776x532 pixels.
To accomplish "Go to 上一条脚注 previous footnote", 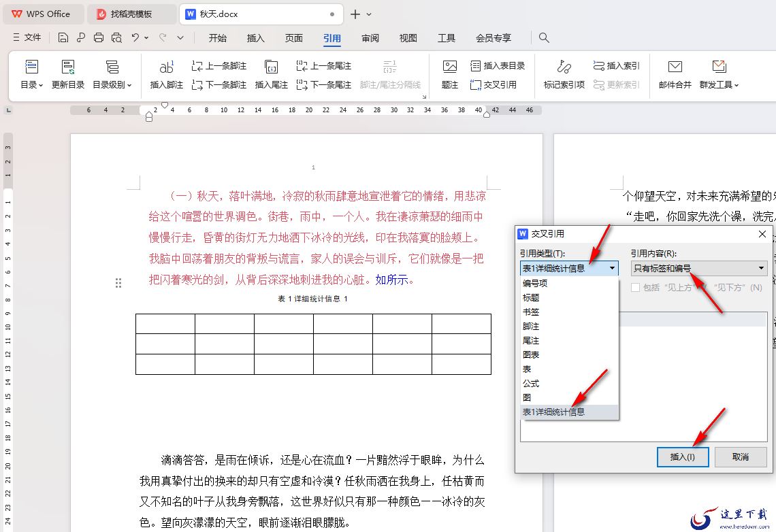I will [219, 66].
